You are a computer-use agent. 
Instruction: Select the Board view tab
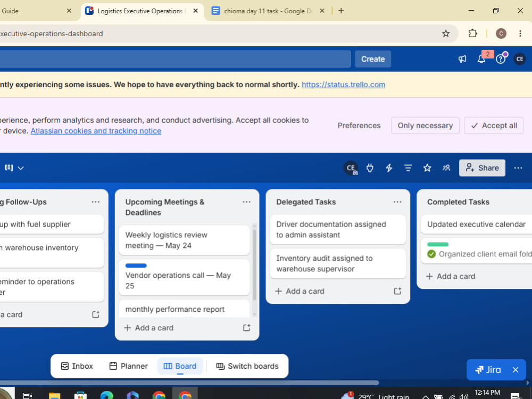point(180,366)
